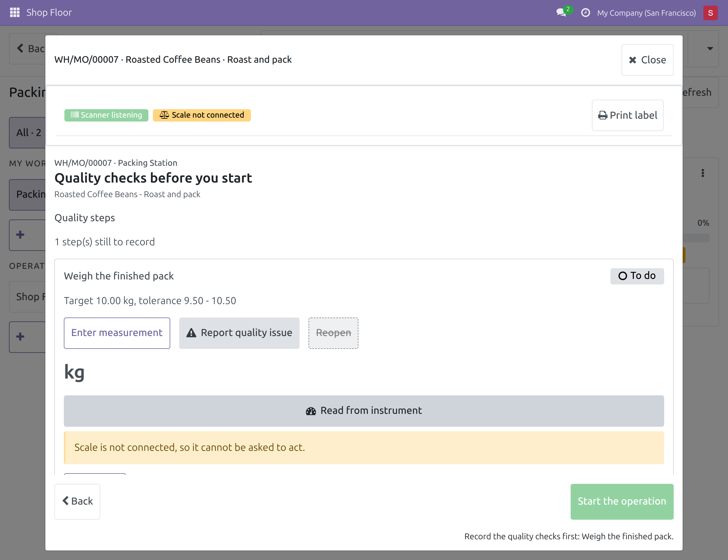Click the Print label printer button
The width and height of the screenshot is (728, 560).
[x=627, y=115]
